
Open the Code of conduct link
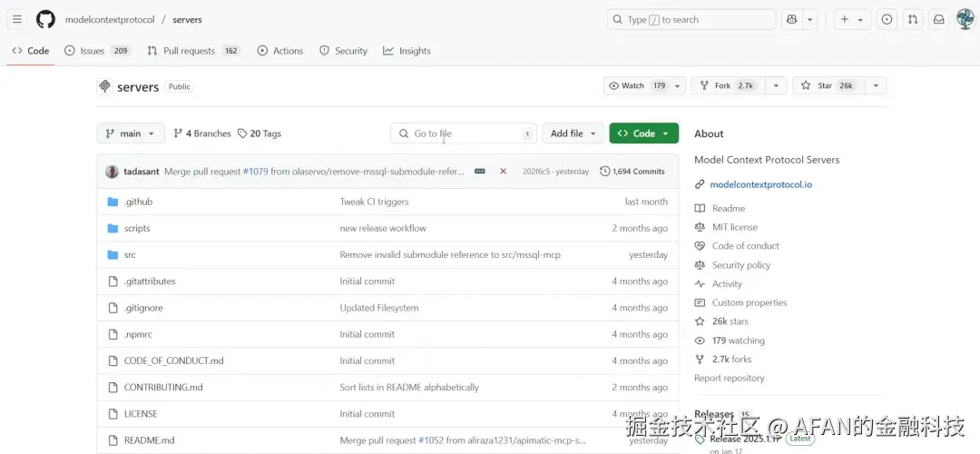coord(746,246)
